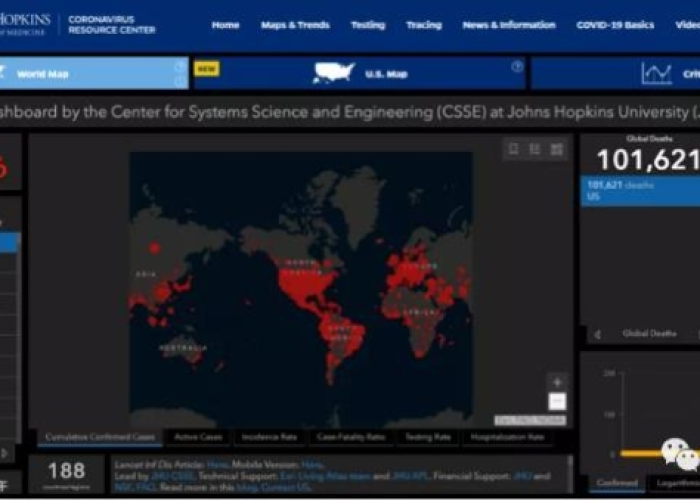Image resolution: width=700 pixels, height=500 pixels.
Task: Select the 101,621 deaths US row
Action: 640,191
